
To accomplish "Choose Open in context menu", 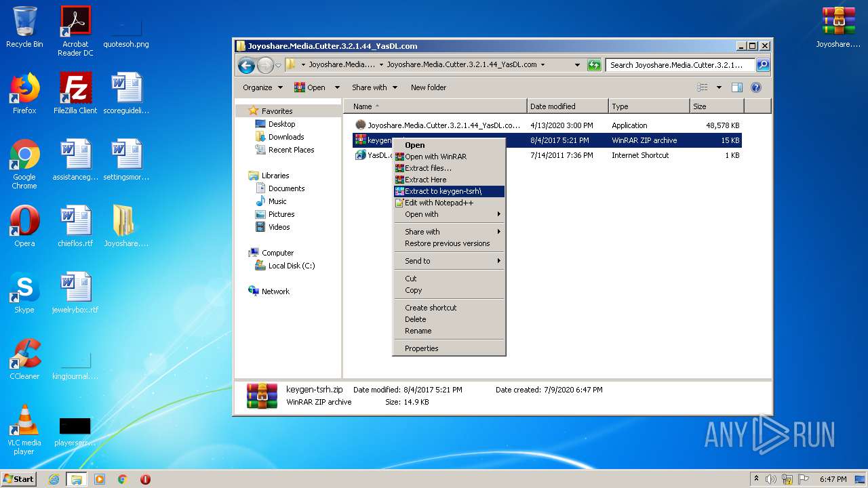I will tap(449, 145).
